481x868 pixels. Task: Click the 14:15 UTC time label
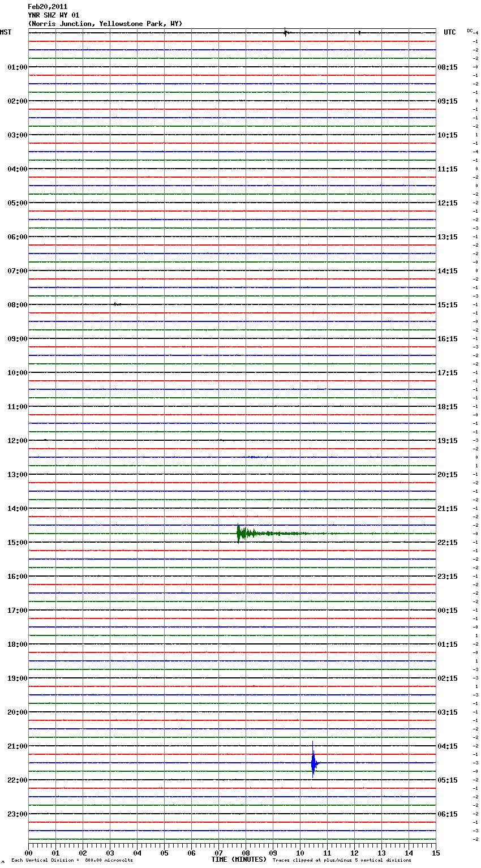click(x=448, y=271)
